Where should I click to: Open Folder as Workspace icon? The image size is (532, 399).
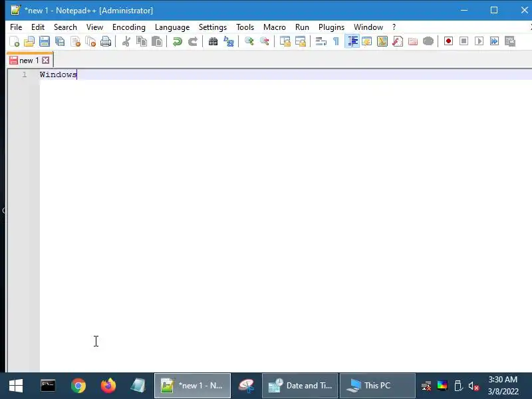click(412, 41)
